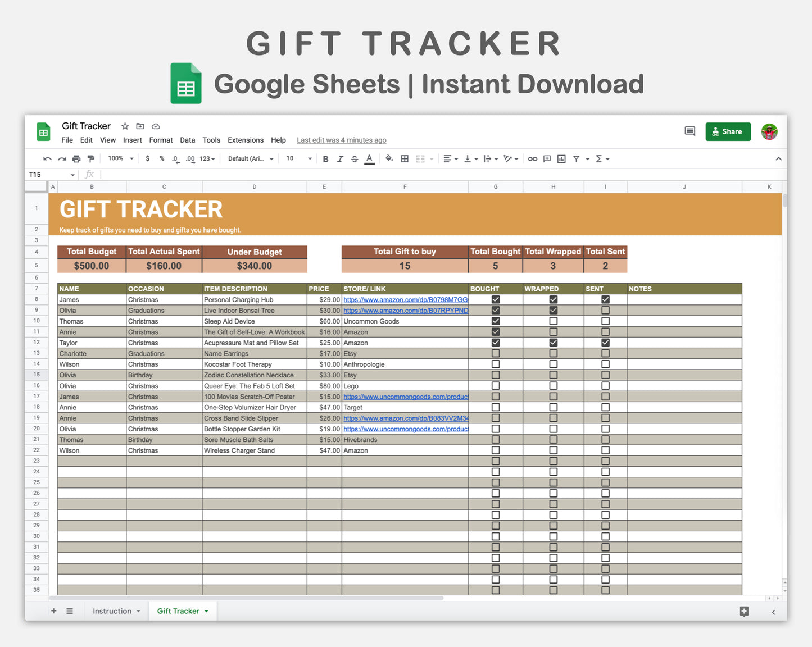The width and height of the screenshot is (812, 647).
Task: Open the Sum functions dropdown
Action: coord(601,159)
